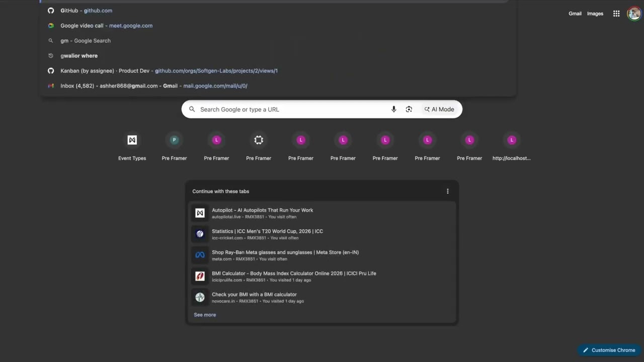
Task: Select the Kanban (by assignee) suggestion
Action: [x=278, y=71]
